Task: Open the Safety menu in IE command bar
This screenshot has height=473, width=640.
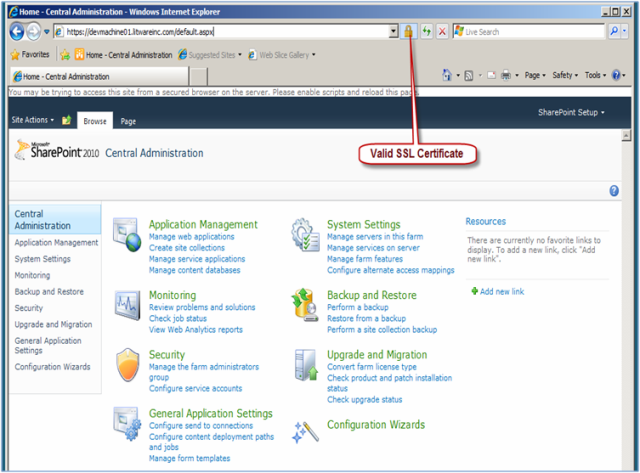Action: click(x=565, y=75)
